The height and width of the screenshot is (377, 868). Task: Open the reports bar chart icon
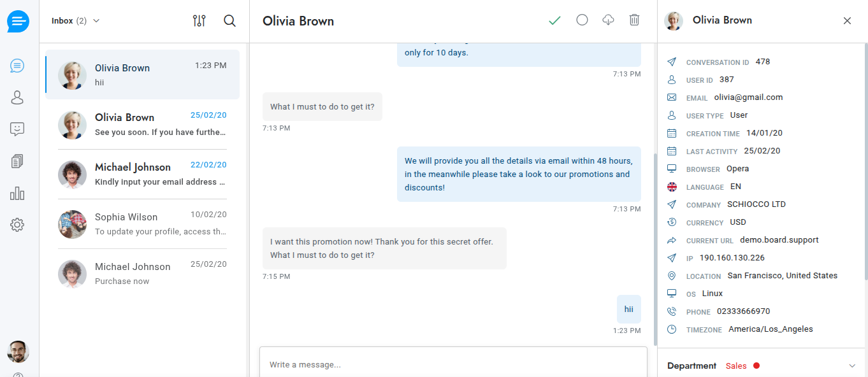coord(18,194)
